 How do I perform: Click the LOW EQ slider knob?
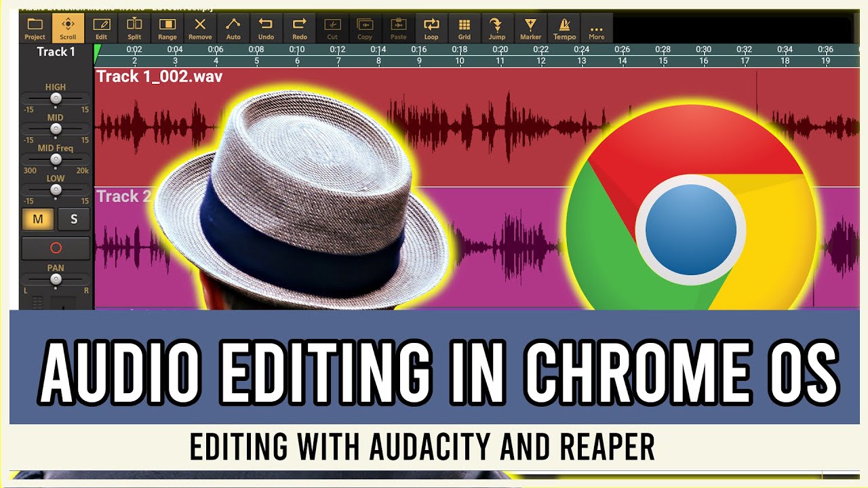[x=56, y=189]
